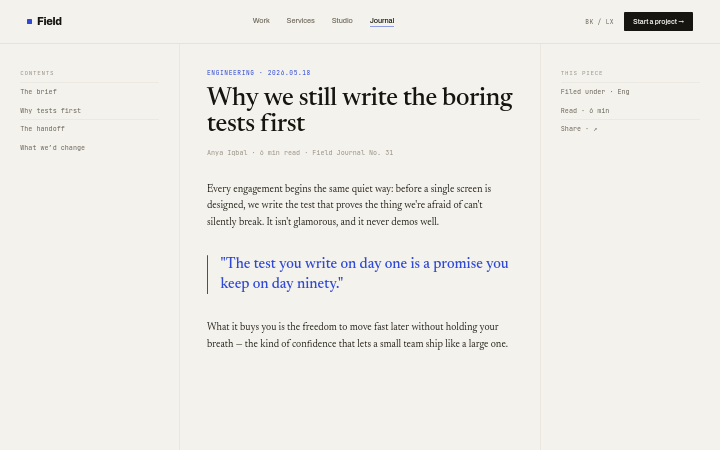720x450 pixels.
Task: Open What we'd change contents entry
Action: [52, 148]
